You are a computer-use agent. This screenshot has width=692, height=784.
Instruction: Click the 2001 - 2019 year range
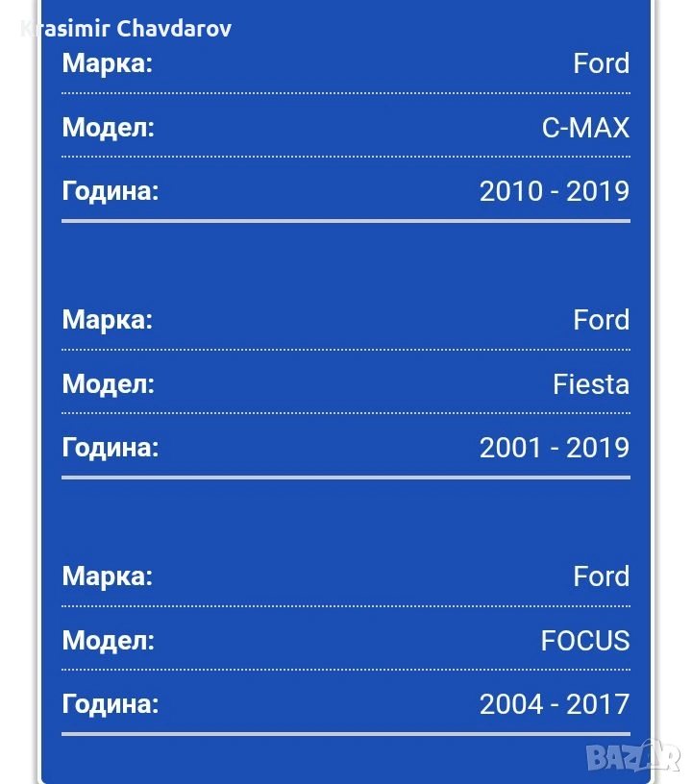click(x=555, y=448)
